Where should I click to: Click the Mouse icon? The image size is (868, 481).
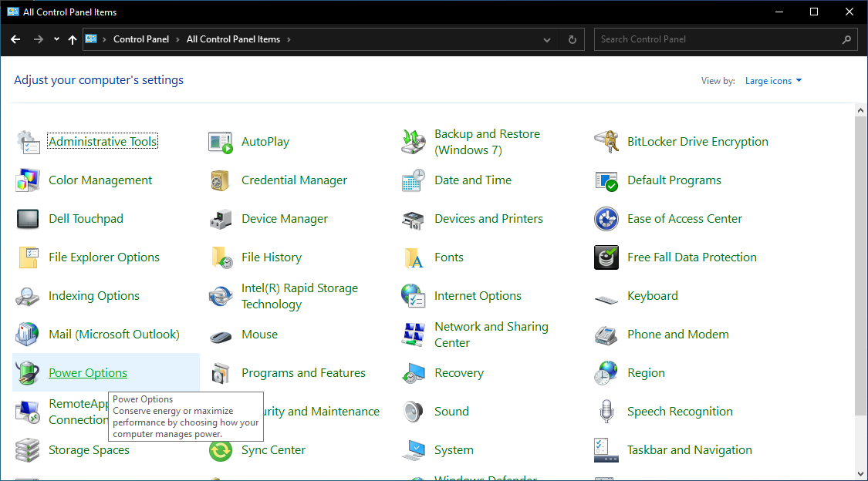221,335
